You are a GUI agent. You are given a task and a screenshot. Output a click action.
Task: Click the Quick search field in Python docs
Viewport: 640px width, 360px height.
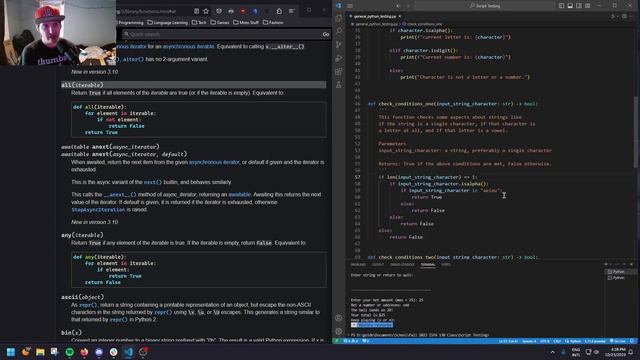222,34
